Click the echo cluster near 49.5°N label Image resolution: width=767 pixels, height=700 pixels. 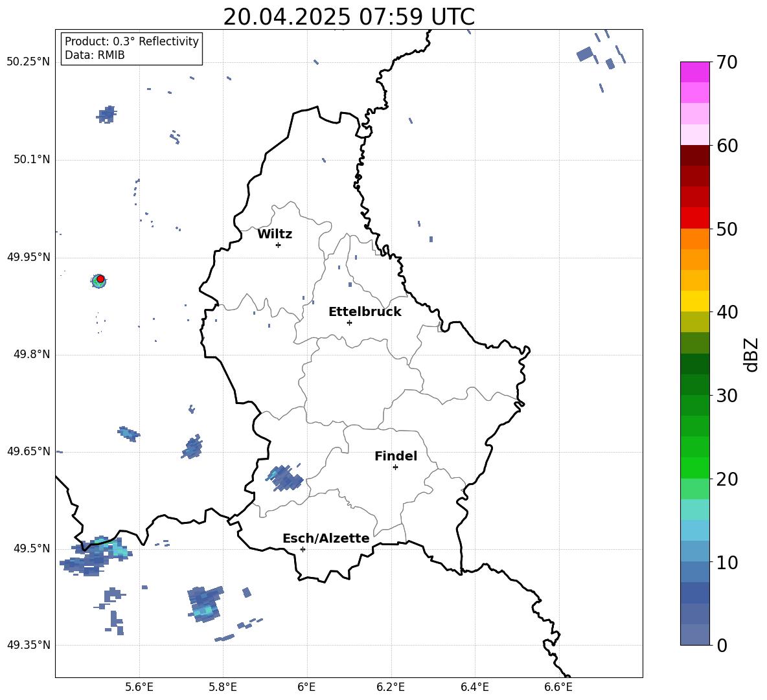(96, 556)
